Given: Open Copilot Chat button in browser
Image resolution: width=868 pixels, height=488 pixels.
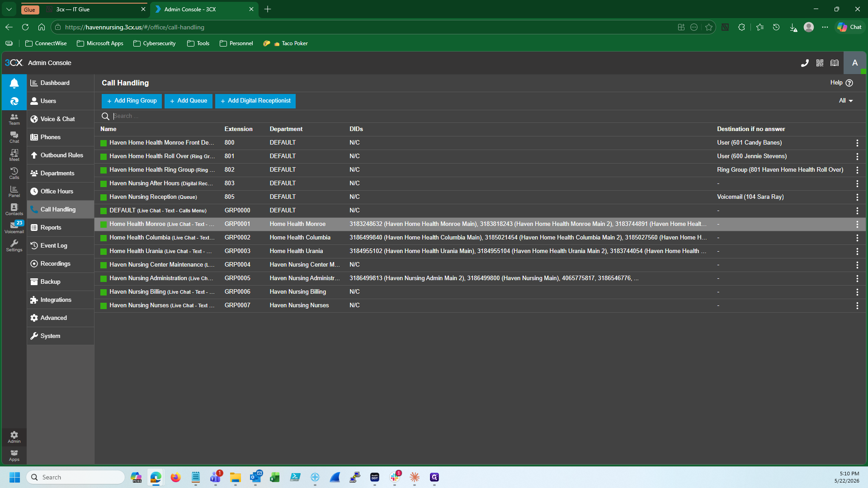Looking at the screenshot, I should [x=849, y=27].
